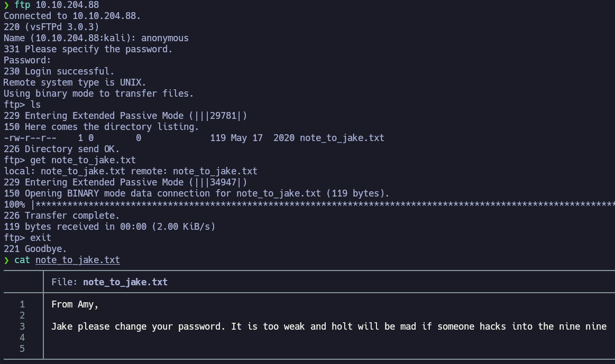Click the "ftp> ls" command line
615x364 pixels.
(x=22, y=105)
